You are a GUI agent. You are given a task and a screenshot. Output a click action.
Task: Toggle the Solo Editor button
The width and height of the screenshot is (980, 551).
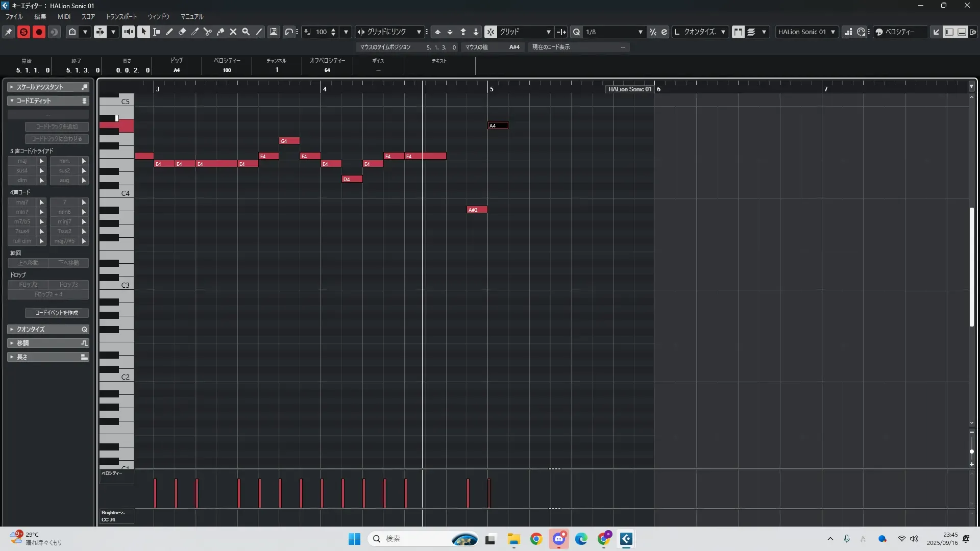23,32
